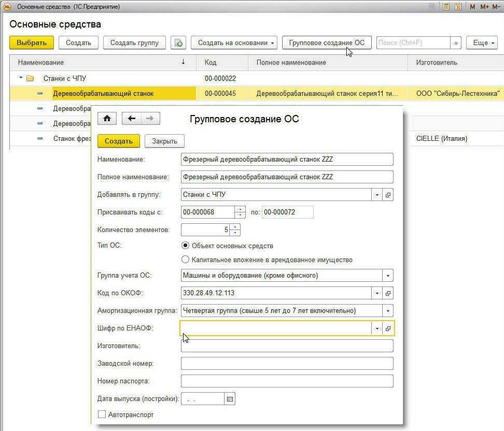Go back with the left arrow button
The width and height of the screenshot is (504, 431).
click(132, 119)
